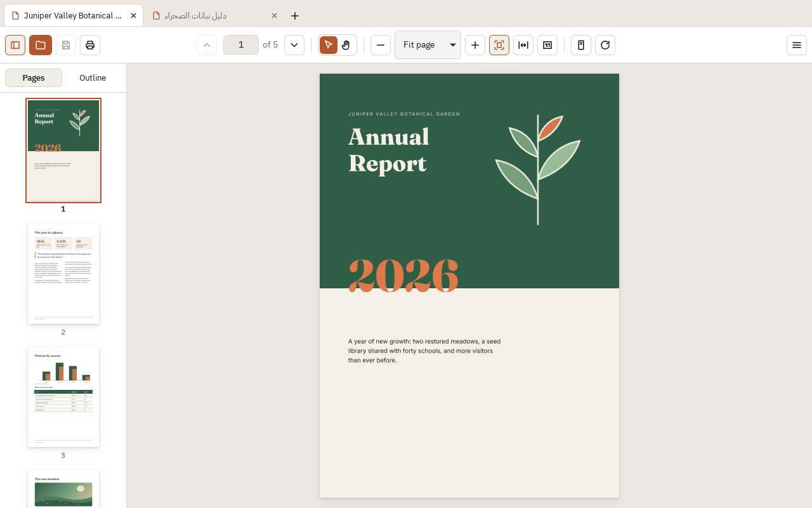The image size is (812, 508).
Task: Zoom out with minus button
Action: pyautogui.click(x=381, y=45)
